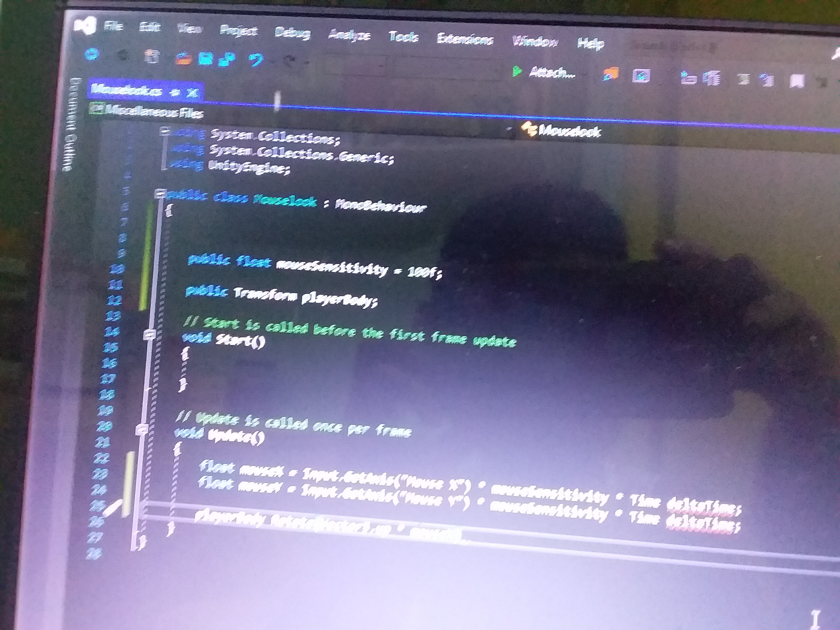
Task: Collapse the Start() method outline box
Action: point(150,335)
